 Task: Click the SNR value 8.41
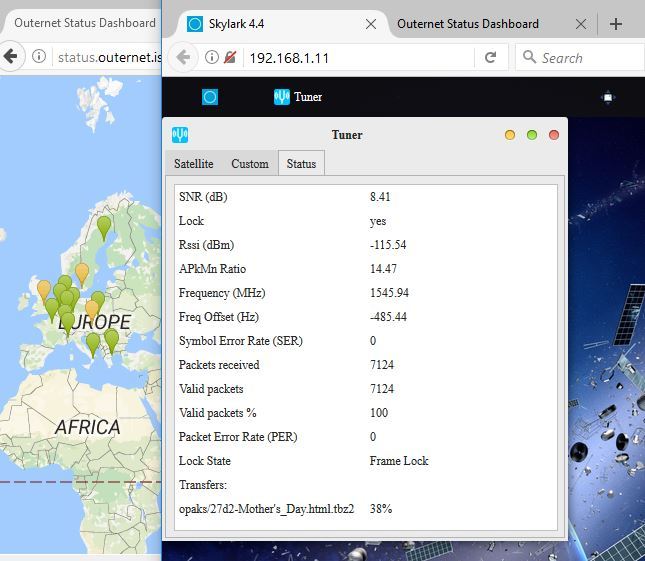click(x=380, y=197)
